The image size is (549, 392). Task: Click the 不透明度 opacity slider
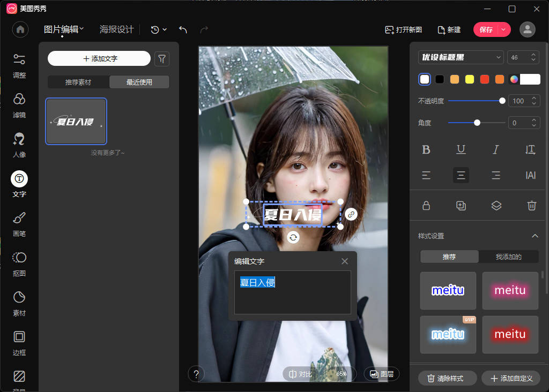pyautogui.click(x=476, y=101)
